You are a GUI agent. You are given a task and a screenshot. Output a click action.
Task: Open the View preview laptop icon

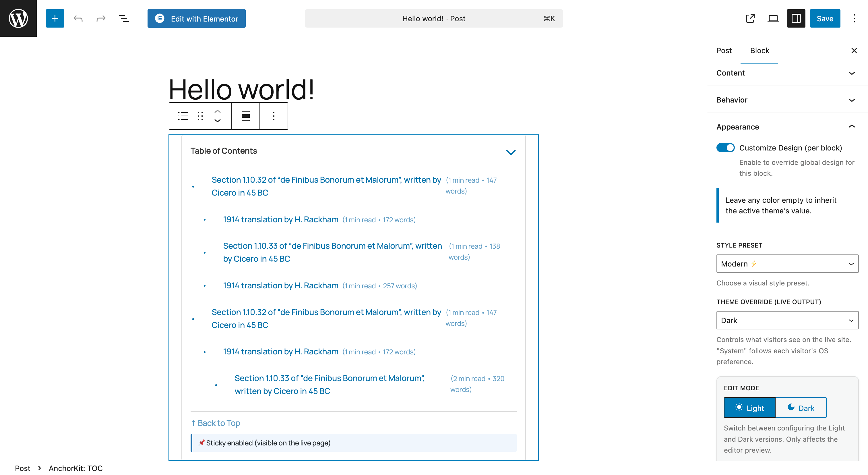773,18
